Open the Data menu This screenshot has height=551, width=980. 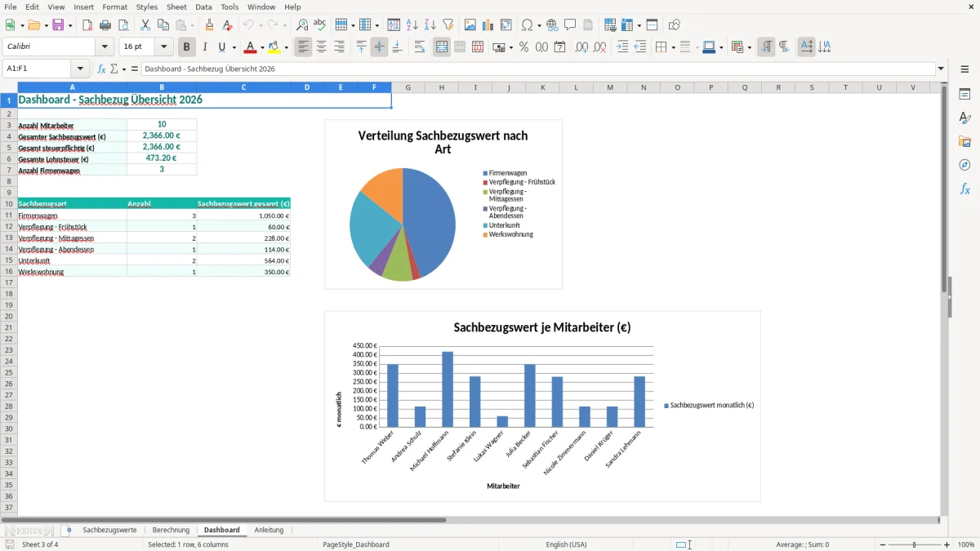(x=203, y=7)
